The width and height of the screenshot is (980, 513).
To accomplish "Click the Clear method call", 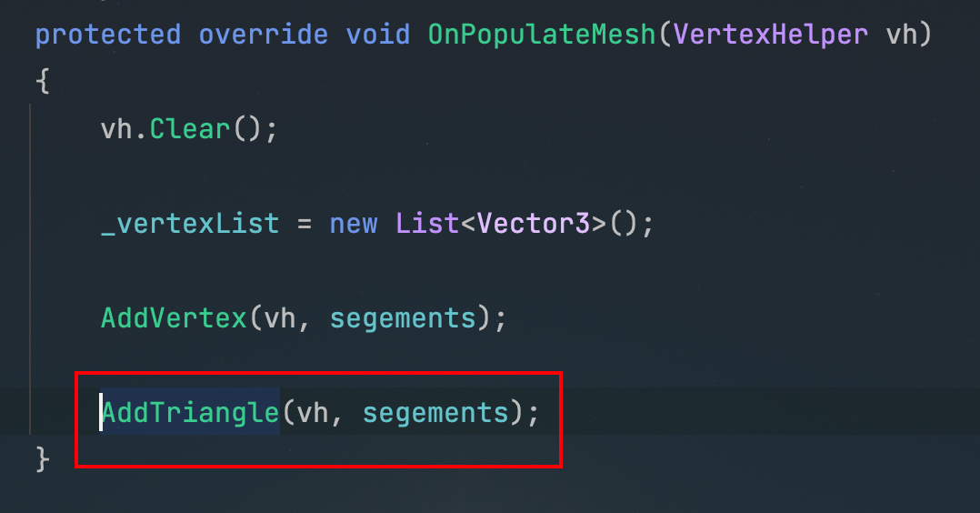I will [190, 129].
